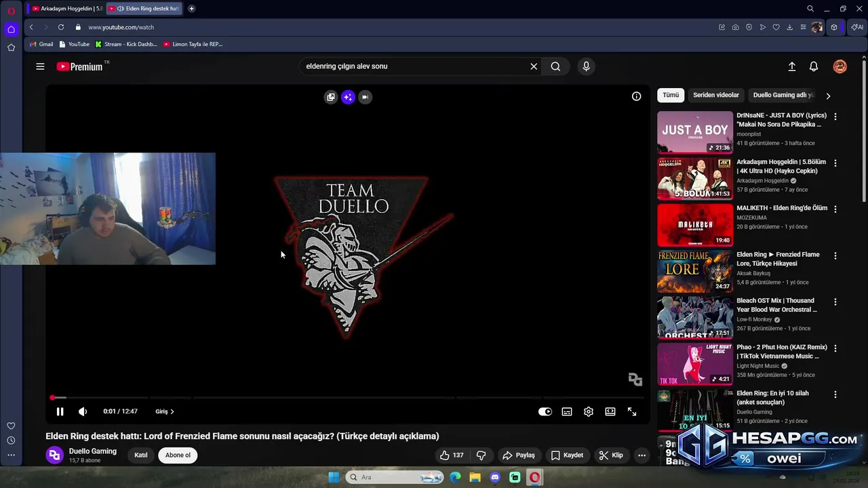Open the MALIKETH video thumbnail
Viewport: 868px width, 488px height.
695,225
